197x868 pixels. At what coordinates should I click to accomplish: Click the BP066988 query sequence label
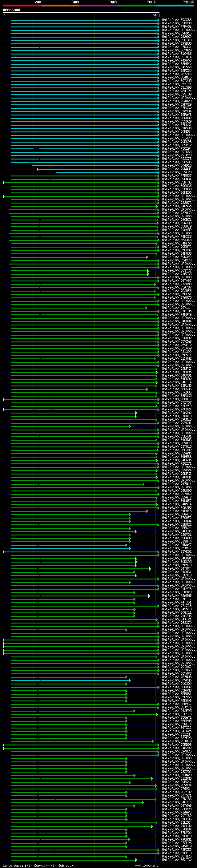[11, 10]
